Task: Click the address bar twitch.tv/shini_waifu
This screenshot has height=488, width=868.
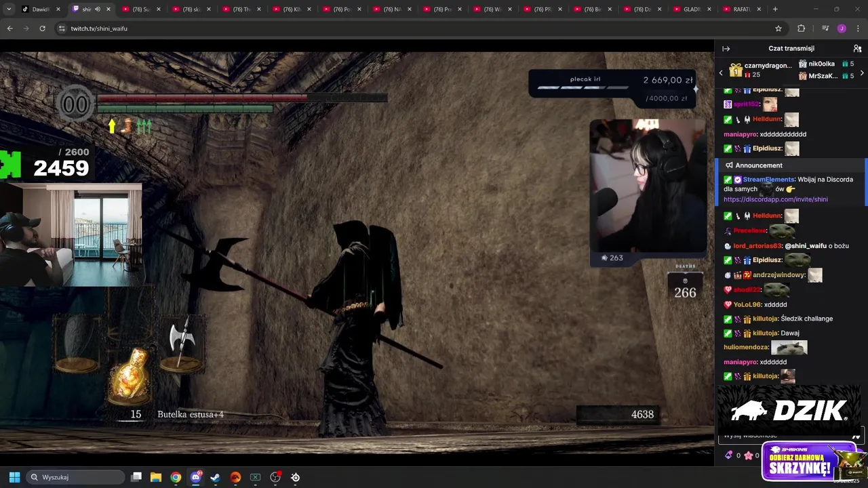Action: pos(99,28)
